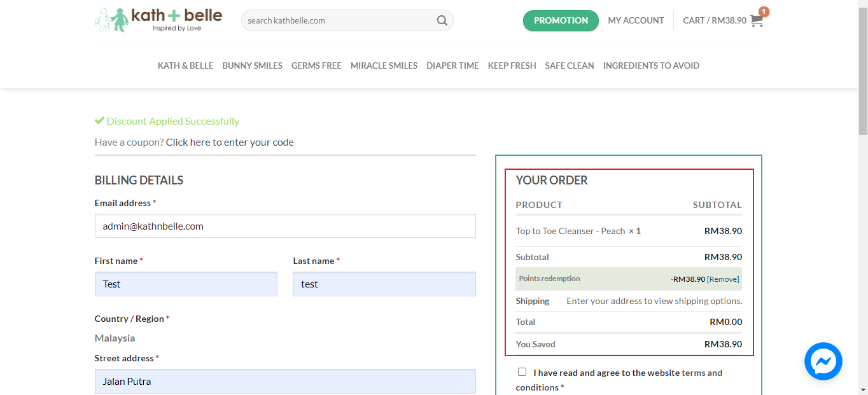Open the Messenger chat bubble

[x=823, y=361]
